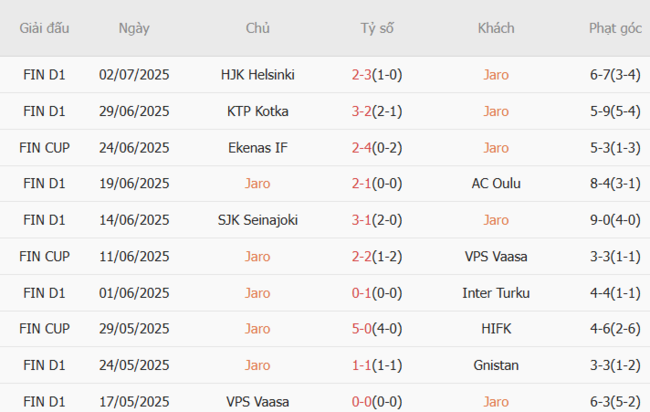Click the 24/06/2025 date cell

134,147
